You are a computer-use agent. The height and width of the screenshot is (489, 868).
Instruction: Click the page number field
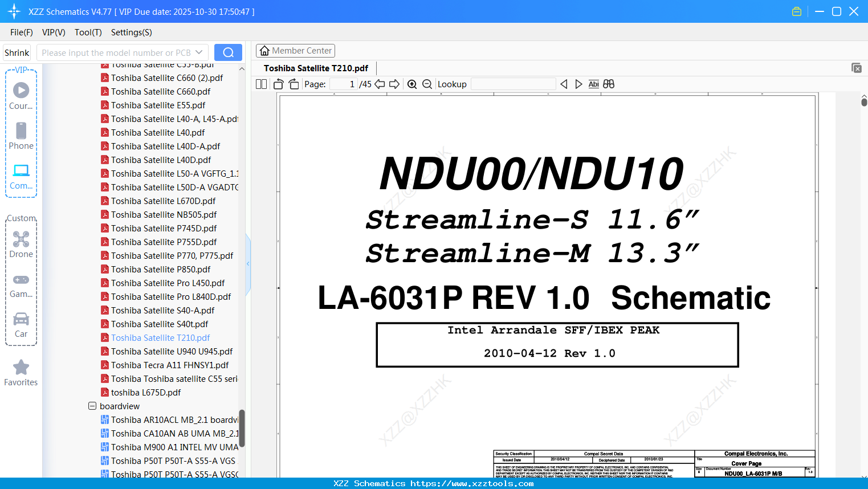343,84
